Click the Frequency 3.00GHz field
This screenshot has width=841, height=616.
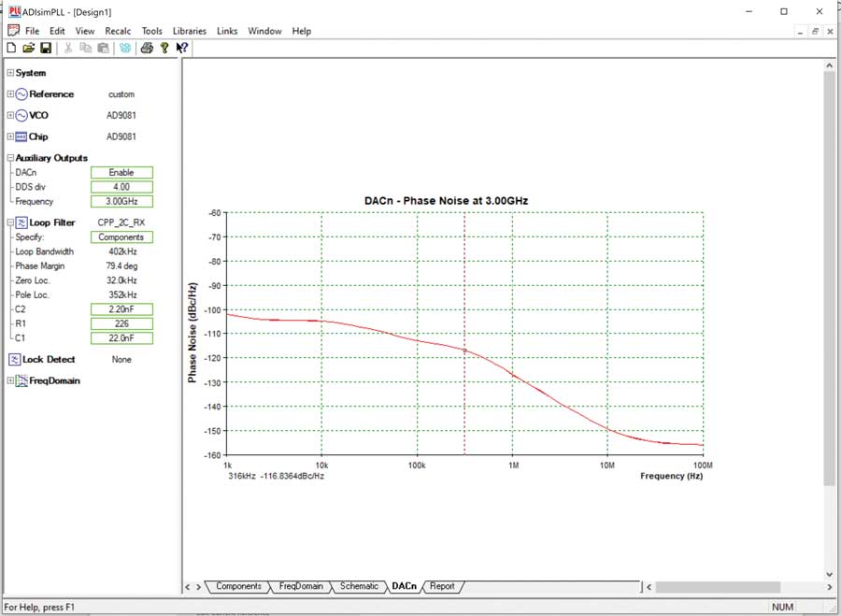(121, 201)
